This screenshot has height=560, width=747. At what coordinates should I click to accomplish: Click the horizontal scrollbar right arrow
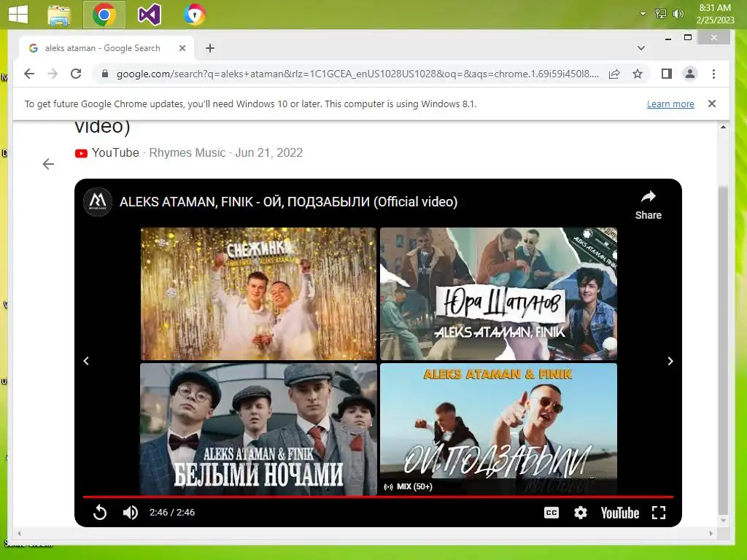(x=711, y=533)
